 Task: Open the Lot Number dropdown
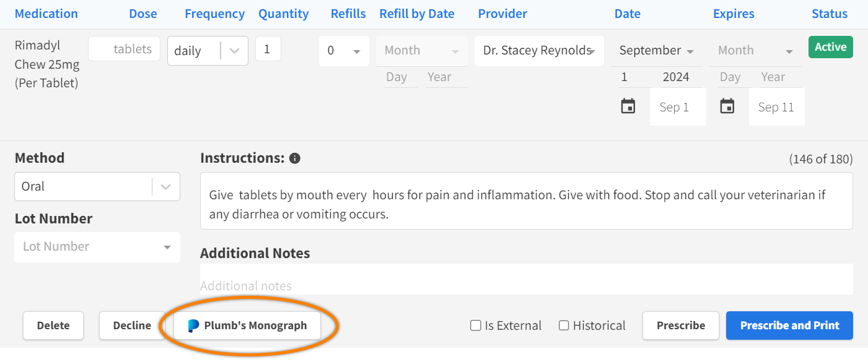[97, 247]
